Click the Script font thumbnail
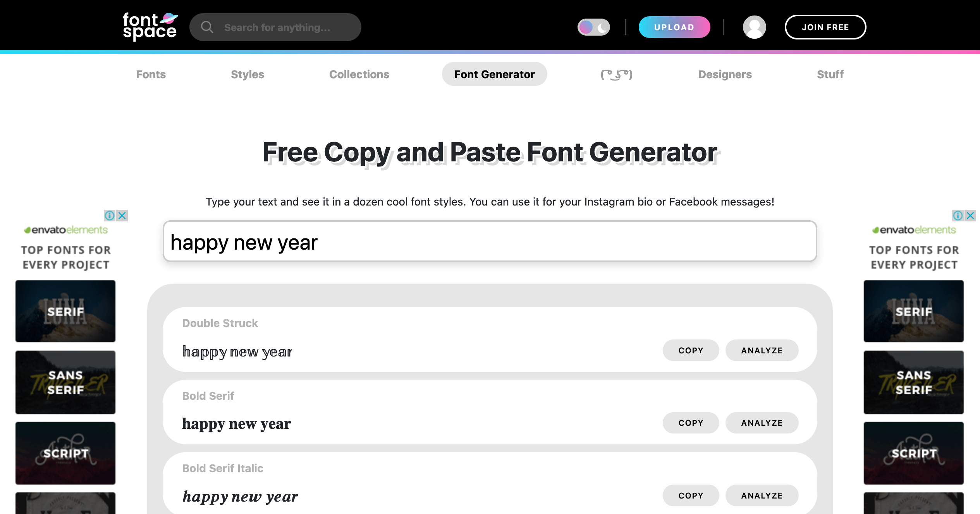Image resolution: width=980 pixels, height=514 pixels. (66, 452)
